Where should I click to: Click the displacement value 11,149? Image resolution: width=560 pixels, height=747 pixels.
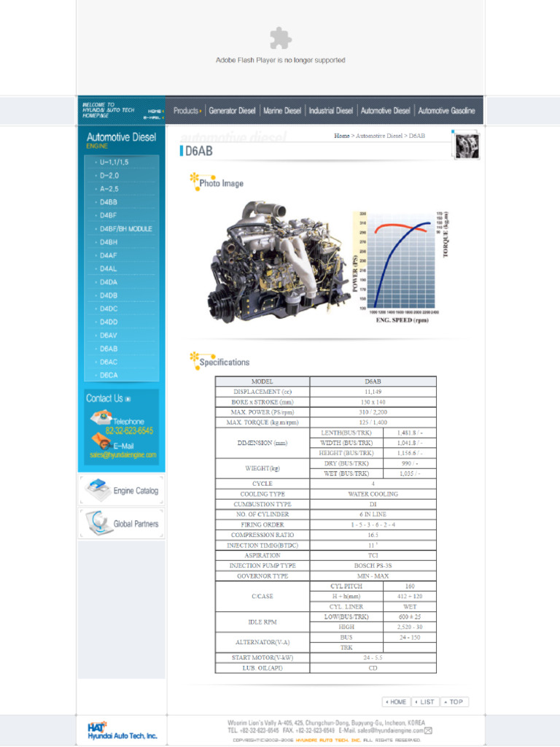373,392
